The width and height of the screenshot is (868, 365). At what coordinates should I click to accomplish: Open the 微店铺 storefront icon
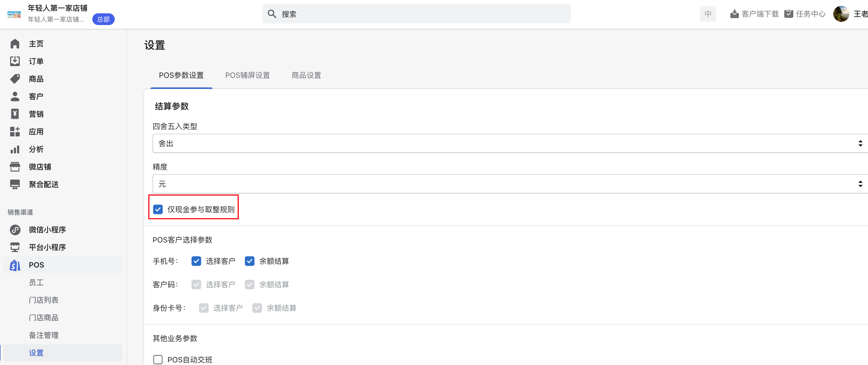(15, 167)
